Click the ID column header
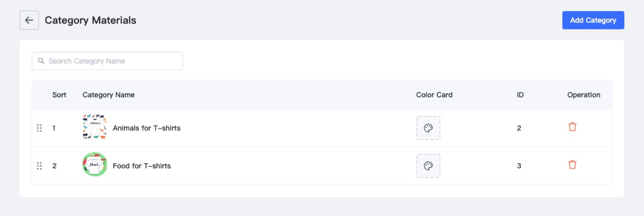The height and width of the screenshot is (216, 644). click(520, 95)
